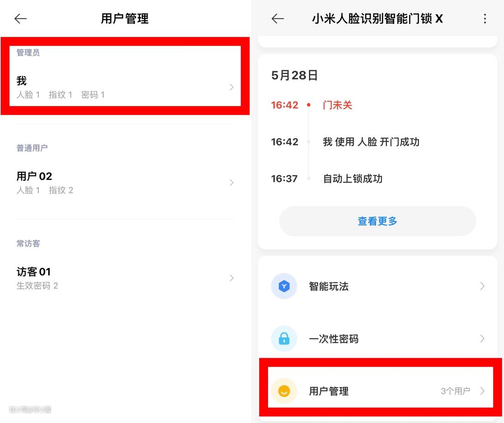Click chevron next to 3个用户
This screenshot has width=504, height=423.
[482, 391]
